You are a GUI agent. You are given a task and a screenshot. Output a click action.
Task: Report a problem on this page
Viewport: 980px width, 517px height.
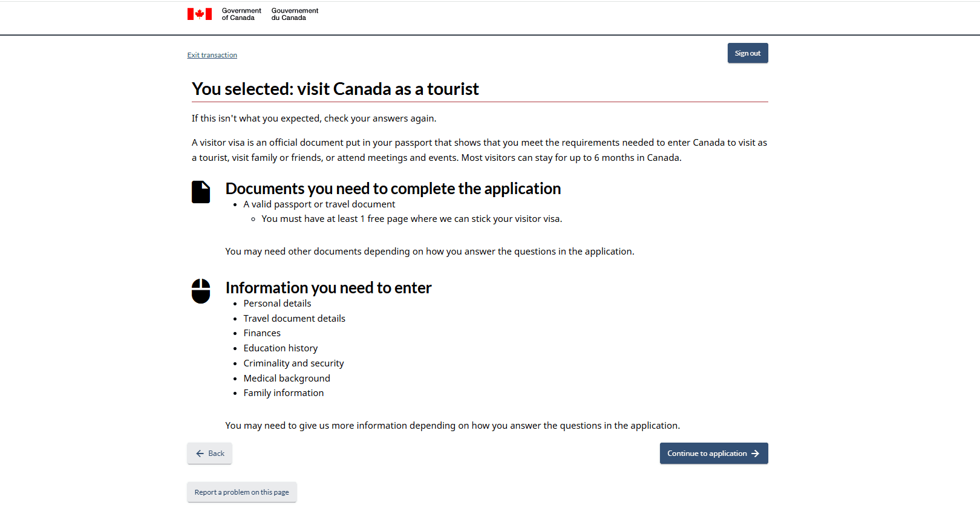241,492
